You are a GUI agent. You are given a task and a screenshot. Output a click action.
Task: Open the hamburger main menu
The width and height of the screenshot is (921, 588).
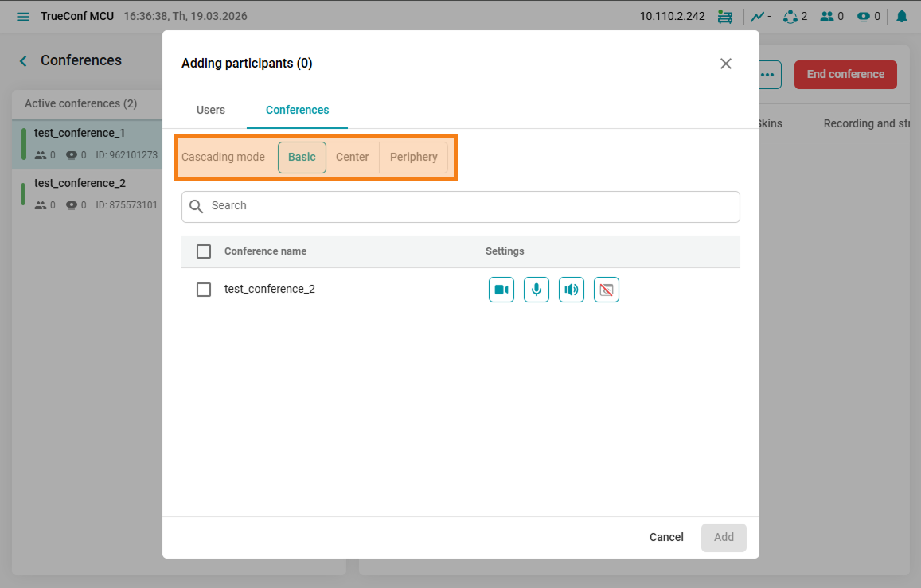(23, 17)
